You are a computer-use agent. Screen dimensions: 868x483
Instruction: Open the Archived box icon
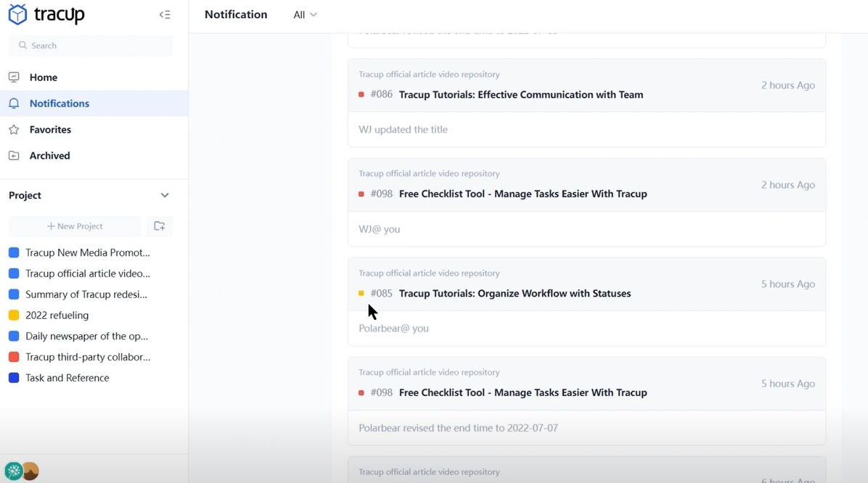click(15, 155)
